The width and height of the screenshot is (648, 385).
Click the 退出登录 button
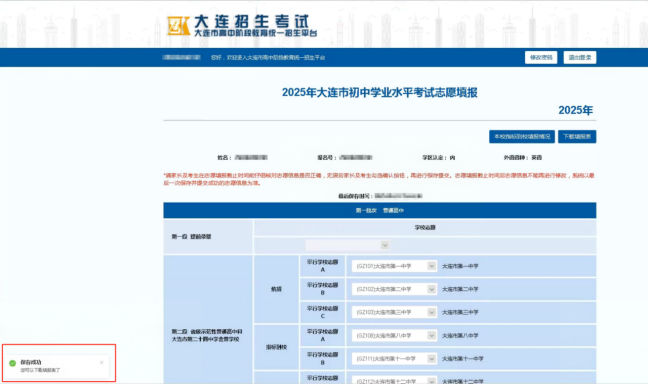(580, 57)
